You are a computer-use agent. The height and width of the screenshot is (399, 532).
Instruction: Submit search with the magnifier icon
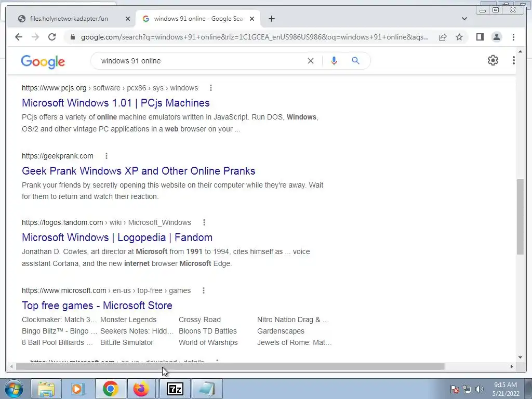point(355,61)
